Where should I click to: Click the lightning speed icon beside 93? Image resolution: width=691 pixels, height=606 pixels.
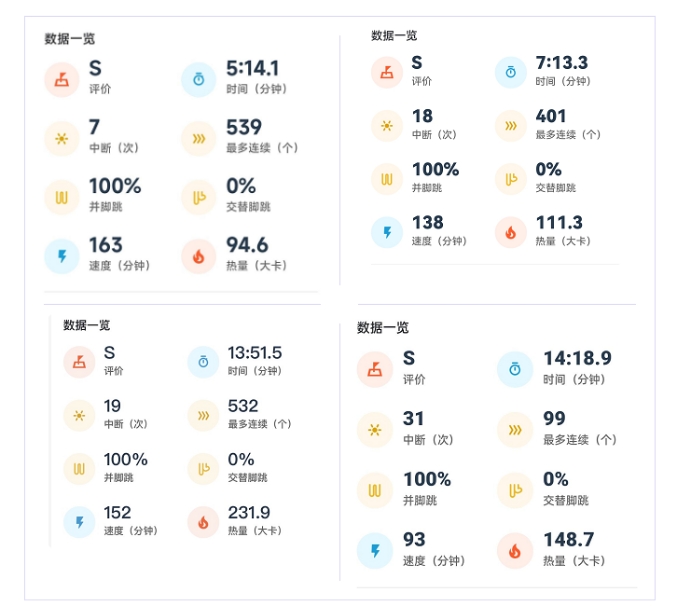point(375,550)
